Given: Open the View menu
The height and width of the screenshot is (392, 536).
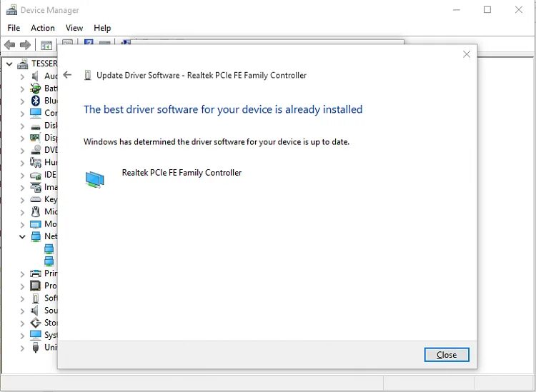Looking at the screenshot, I should coord(74,28).
